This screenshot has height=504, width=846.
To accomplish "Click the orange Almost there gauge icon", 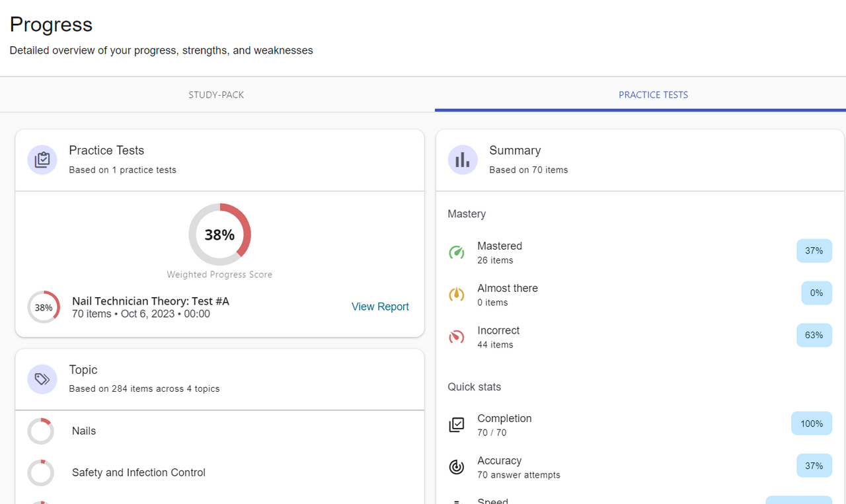I will (457, 295).
